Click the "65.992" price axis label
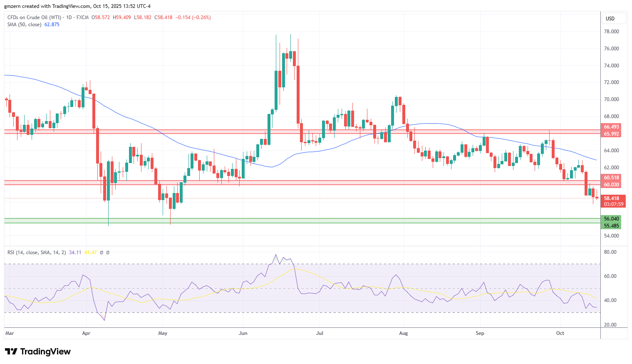 coord(611,134)
